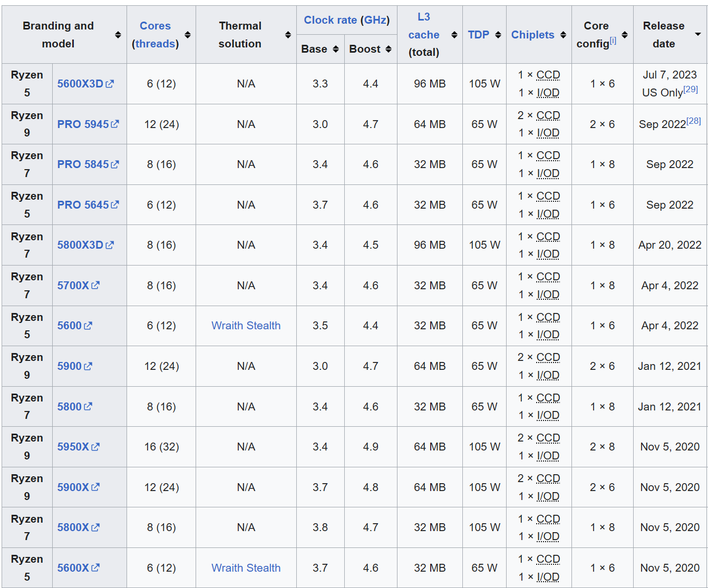Sort by L3 cache column arrows
Screen dimensions: 708x588
coord(454,35)
